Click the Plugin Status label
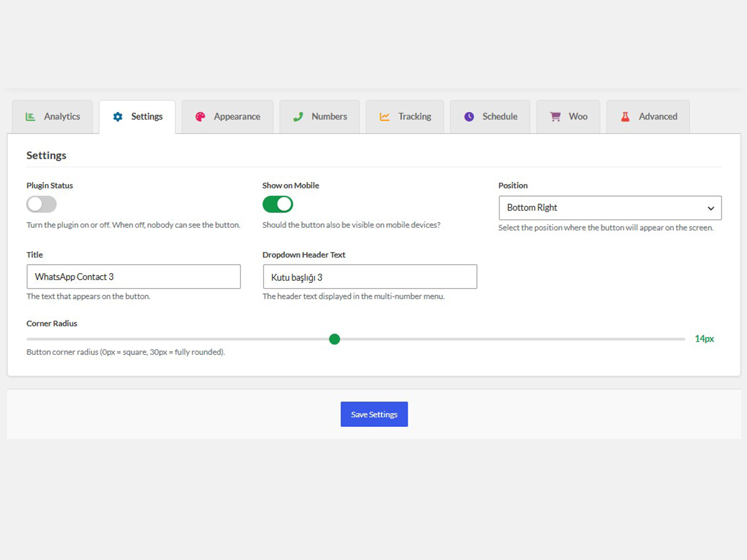 (50, 185)
